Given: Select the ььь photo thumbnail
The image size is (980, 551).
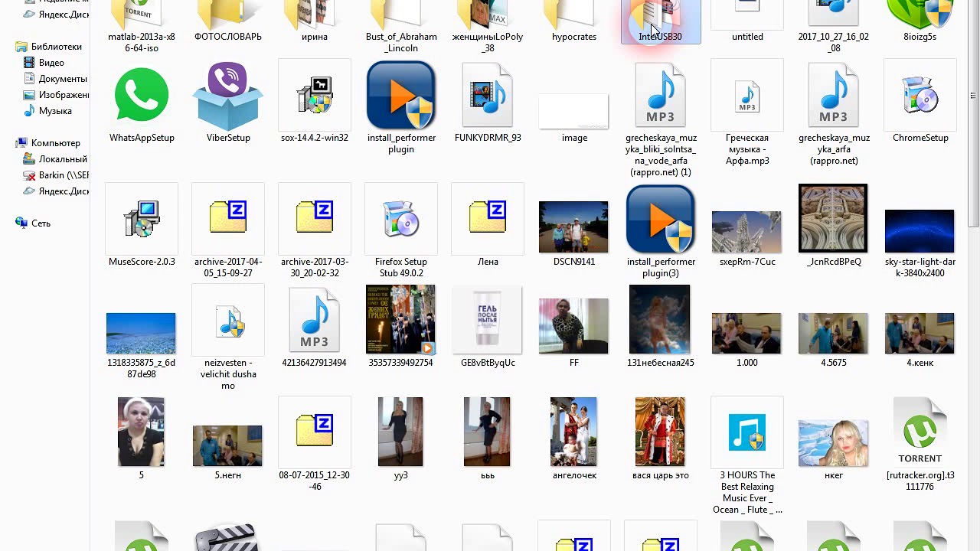Looking at the screenshot, I should 487,432.
